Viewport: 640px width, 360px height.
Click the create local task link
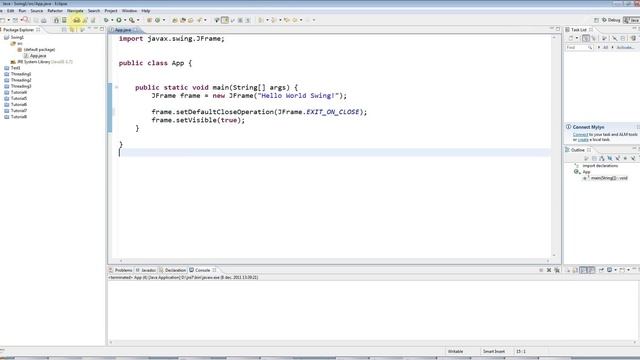pyautogui.click(x=583, y=140)
